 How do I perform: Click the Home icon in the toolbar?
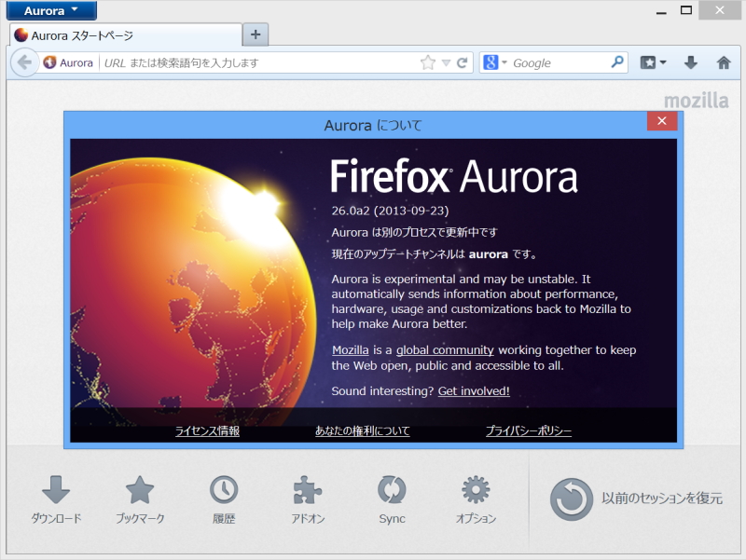(723, 62)
